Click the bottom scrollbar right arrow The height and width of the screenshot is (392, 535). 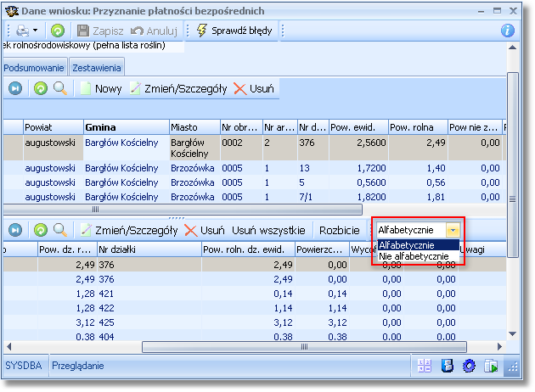500,347
